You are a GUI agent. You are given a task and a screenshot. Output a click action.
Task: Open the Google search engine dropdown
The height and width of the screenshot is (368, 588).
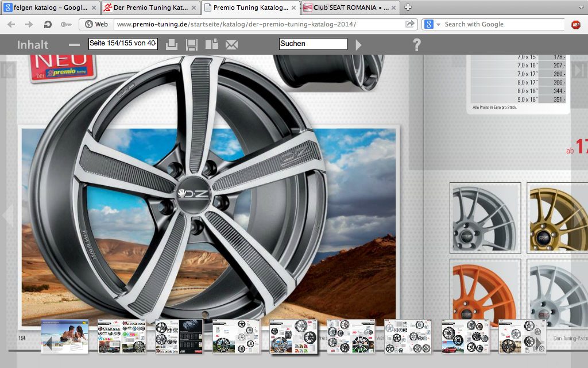tap(438, 24)
